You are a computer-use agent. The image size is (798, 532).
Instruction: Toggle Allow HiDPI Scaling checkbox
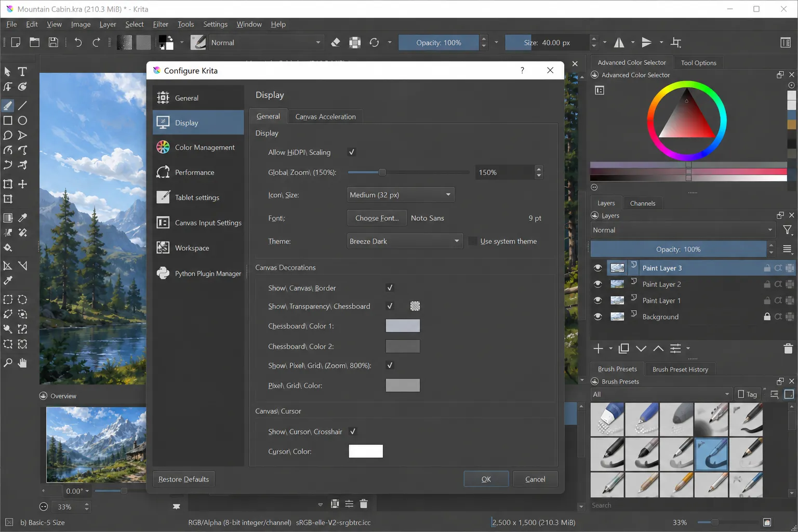pos(352,152)
